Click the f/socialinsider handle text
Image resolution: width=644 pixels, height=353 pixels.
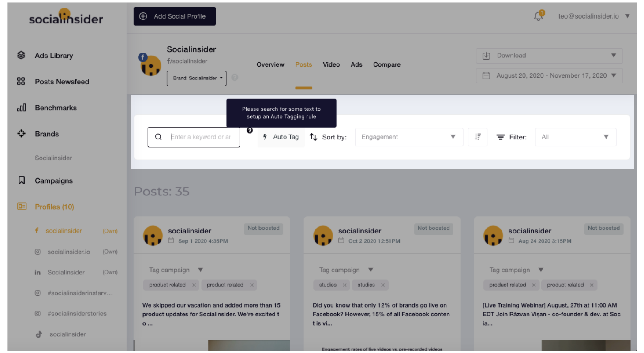tap(187, 61)
